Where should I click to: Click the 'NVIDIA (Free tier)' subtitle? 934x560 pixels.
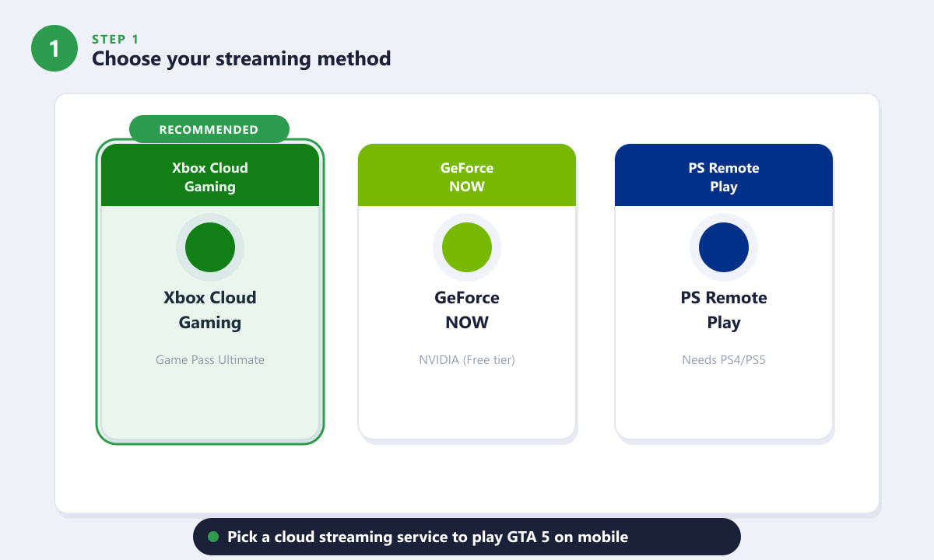[x=467, y=360]
